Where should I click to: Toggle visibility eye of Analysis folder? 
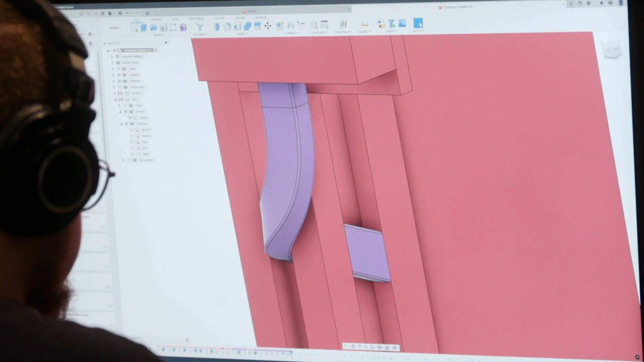[x=119, y=75]
